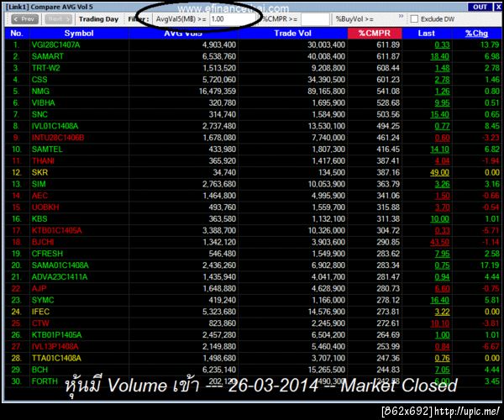This screenshot has width=504, height=420.
Task: Select symbol VIBHA
Action: point(43,102)
